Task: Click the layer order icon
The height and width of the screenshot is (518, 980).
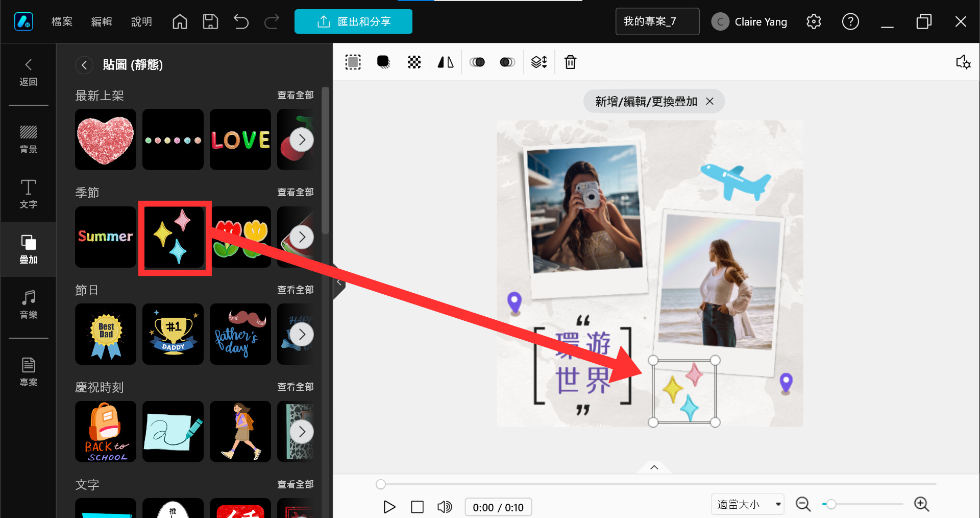Action: (539, 62)
